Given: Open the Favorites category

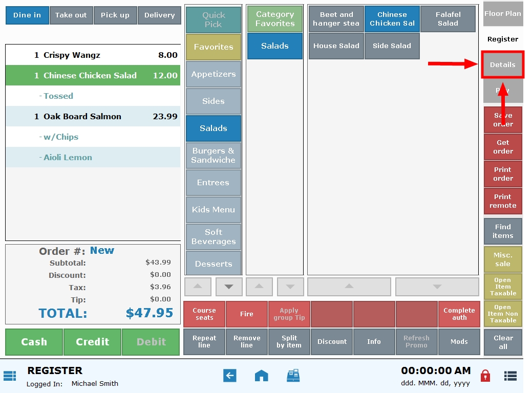Looking at the screenshot, I should click(214, 47).
